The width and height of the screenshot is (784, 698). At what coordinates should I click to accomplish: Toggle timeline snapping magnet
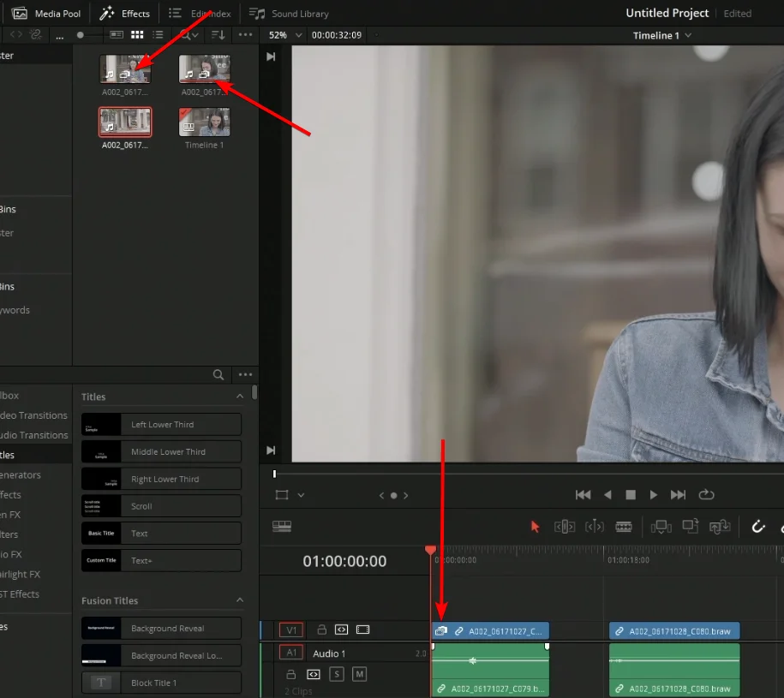click(758, 526)
